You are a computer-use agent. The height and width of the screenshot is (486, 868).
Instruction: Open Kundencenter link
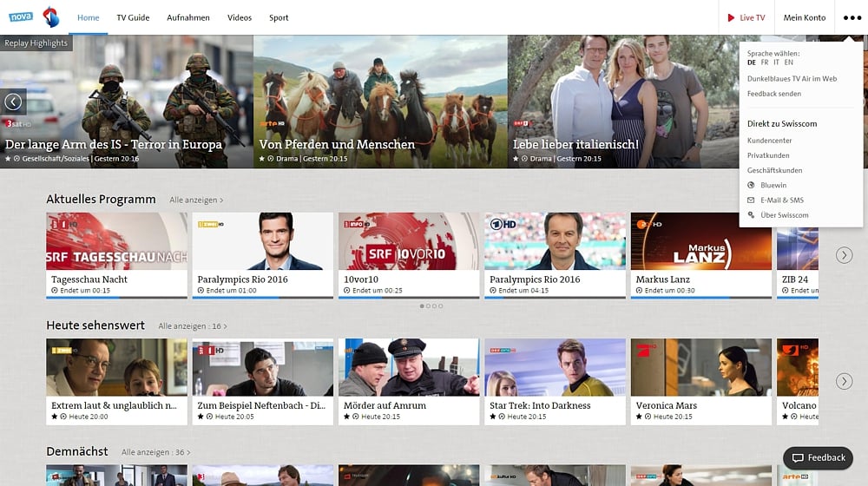click(x=769, y=141)
